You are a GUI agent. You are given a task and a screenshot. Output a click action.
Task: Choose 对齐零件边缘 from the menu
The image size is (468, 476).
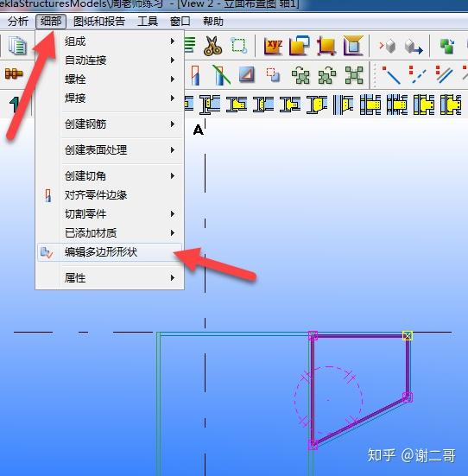110,195
